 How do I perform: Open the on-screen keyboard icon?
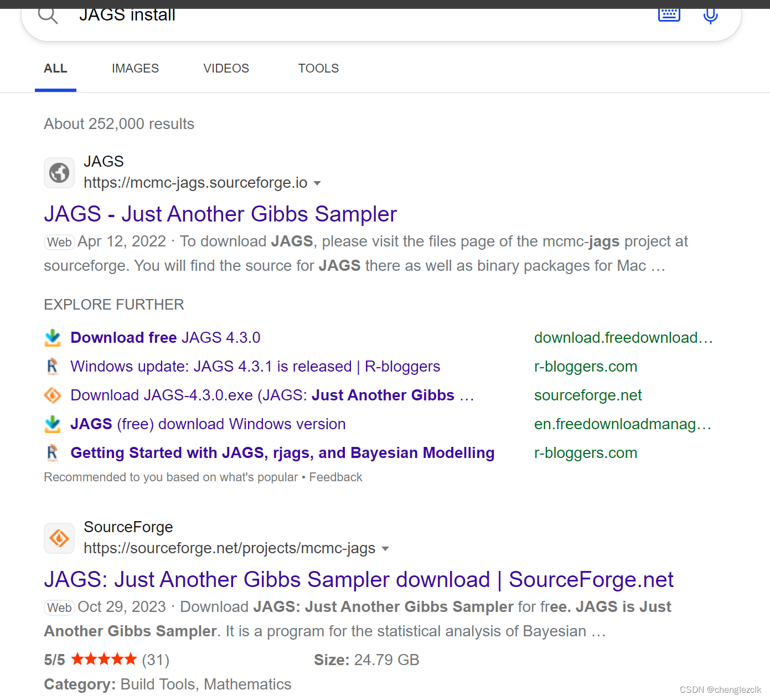point(669,15)
